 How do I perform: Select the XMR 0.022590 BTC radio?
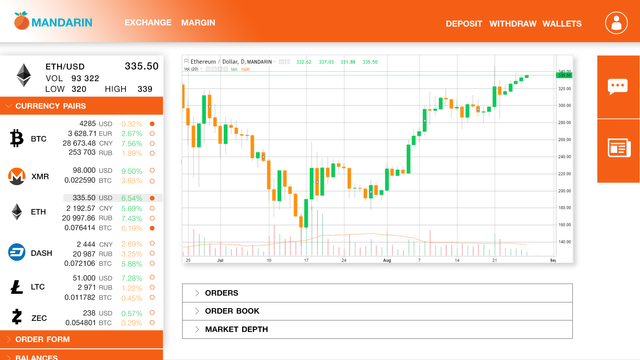[152, 180]
